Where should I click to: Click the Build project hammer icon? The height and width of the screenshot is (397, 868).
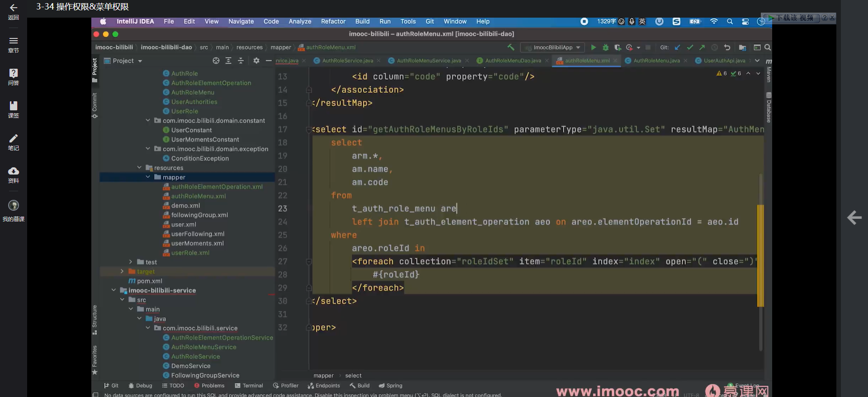point(511,47)
